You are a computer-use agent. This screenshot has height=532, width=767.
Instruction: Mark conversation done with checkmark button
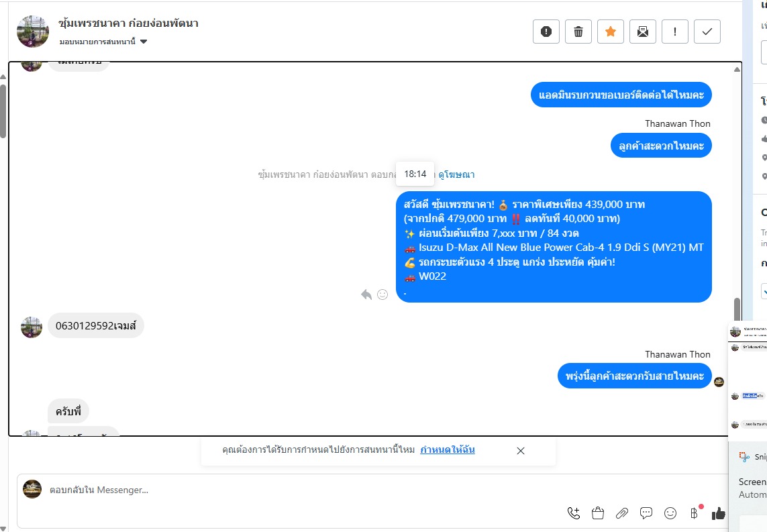[707, 32]
